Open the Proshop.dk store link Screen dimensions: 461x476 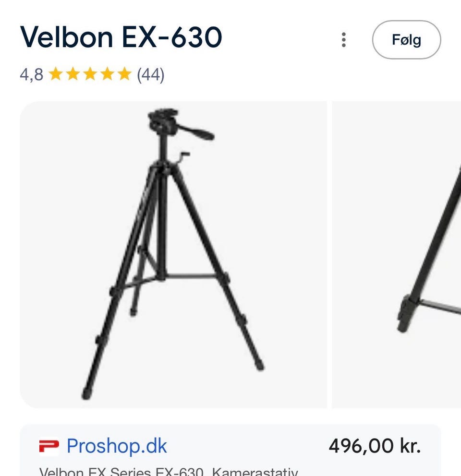pos(117,446)
